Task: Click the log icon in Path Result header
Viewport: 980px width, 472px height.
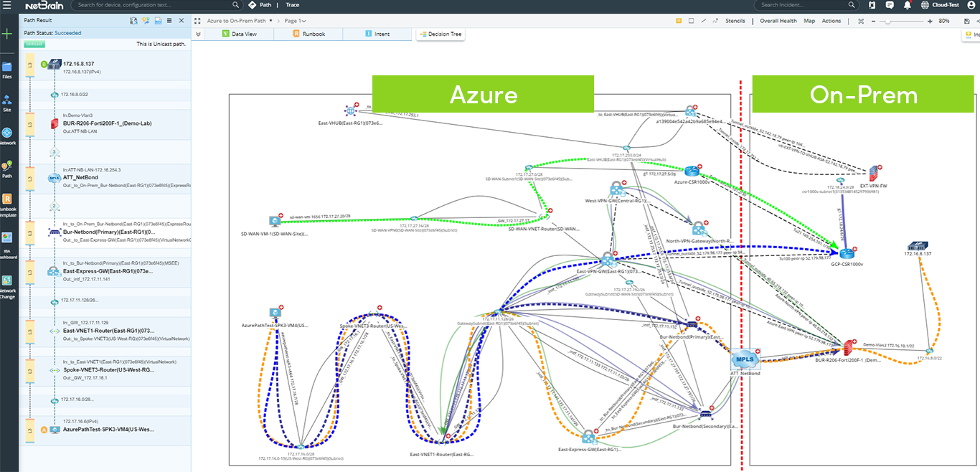Action: (158, 21)
